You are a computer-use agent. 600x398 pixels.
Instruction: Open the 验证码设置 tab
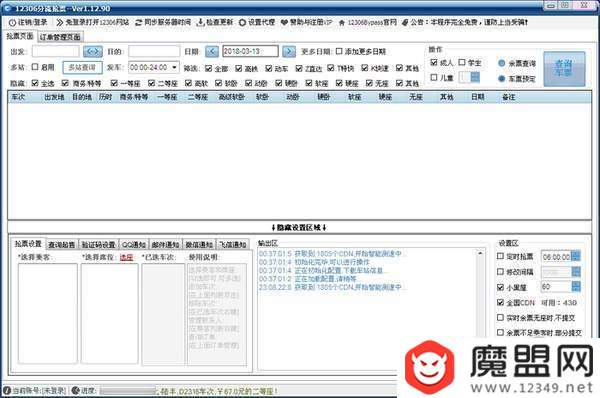pos(99,245)
